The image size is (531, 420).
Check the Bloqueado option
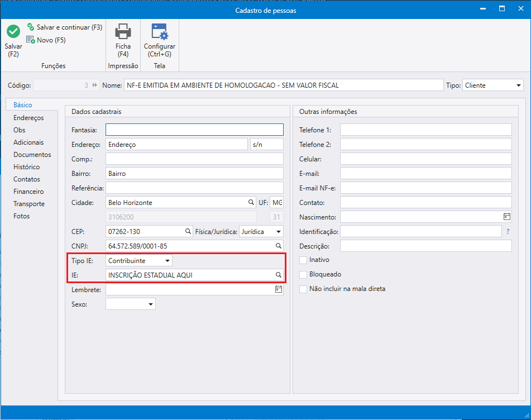(303, 275)
